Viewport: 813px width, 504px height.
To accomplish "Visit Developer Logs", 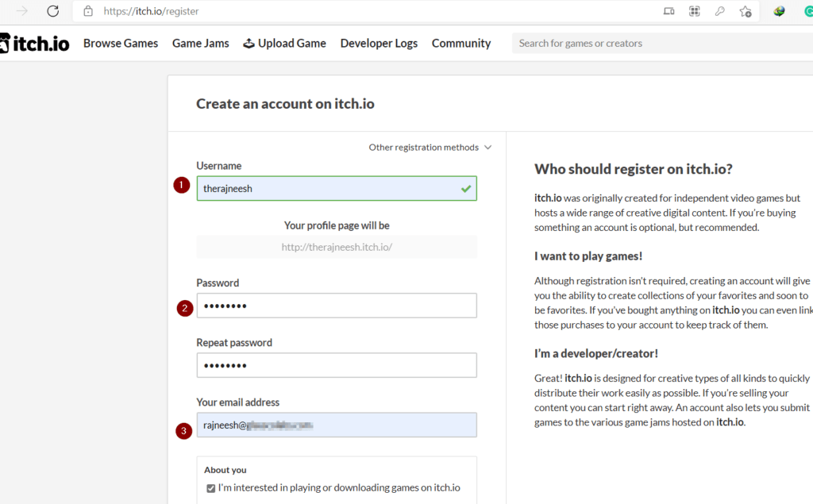I will coord(379,43).
